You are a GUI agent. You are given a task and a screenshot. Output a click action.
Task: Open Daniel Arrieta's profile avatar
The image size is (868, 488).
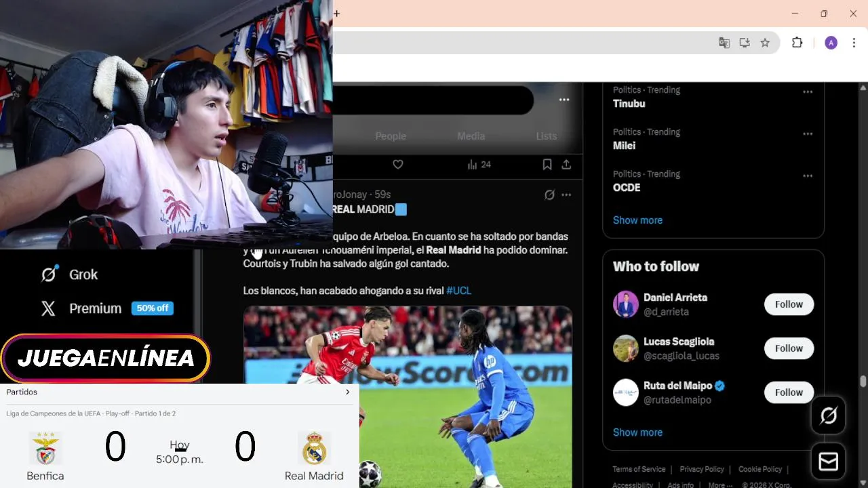click(x=626, y=304)
